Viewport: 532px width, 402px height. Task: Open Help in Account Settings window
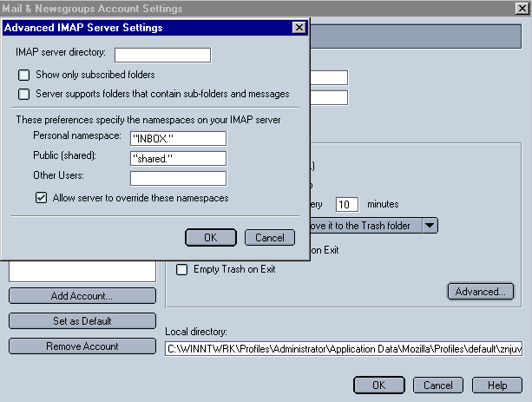tap(497, 385)
